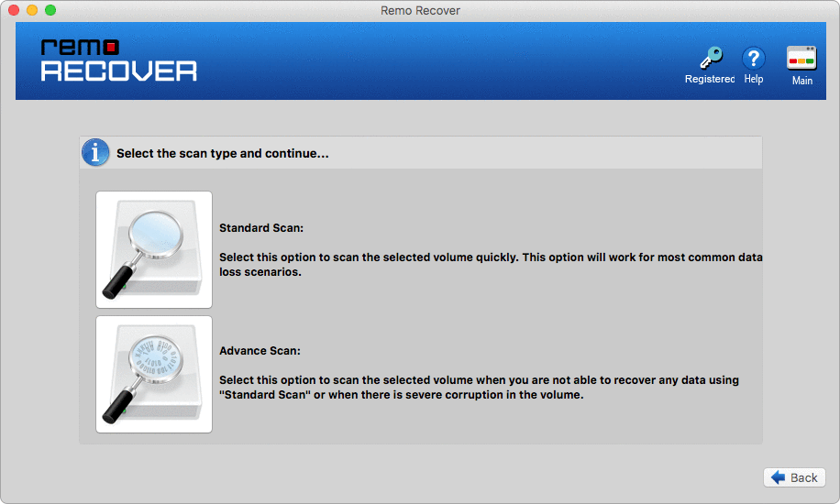Click 'Select the scan type and continue...' text

coord(222,153)
